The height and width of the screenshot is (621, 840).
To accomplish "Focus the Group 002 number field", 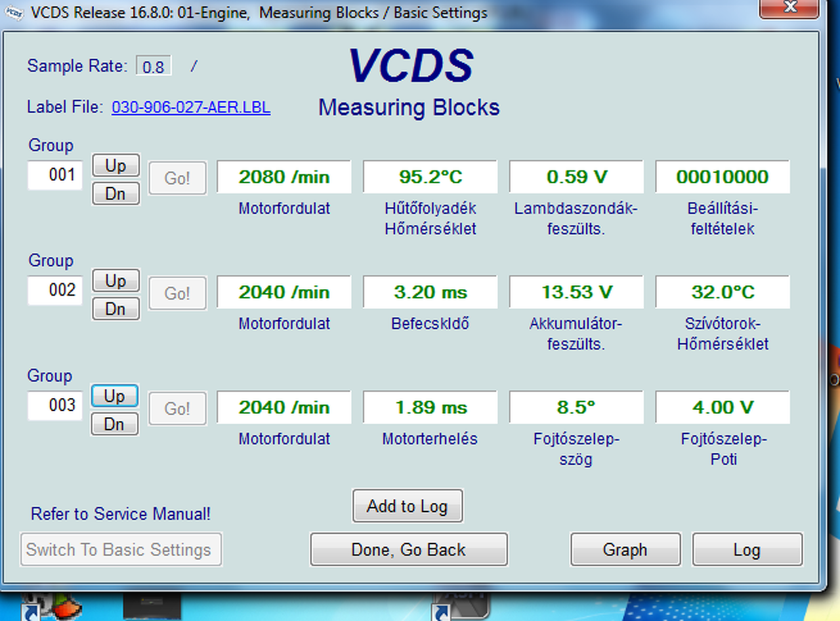I will pos(55,290).
